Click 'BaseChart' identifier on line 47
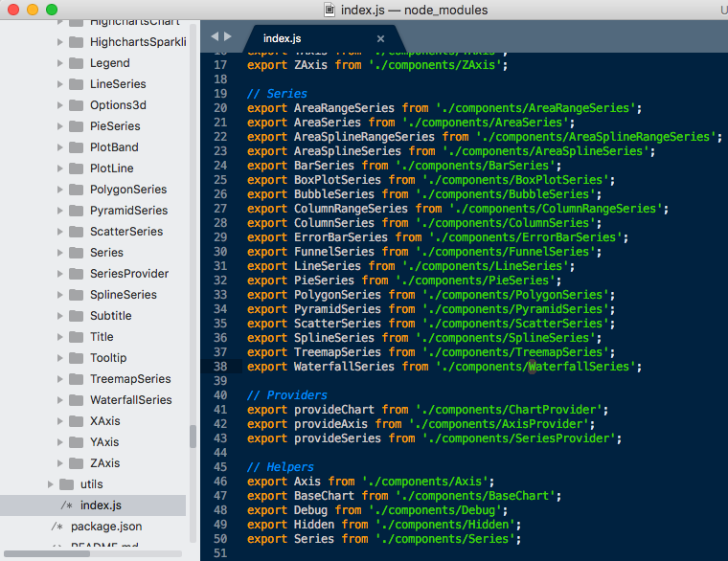This screenshot has width=728, height=561. pyautogui.click(x=324, y=496)
